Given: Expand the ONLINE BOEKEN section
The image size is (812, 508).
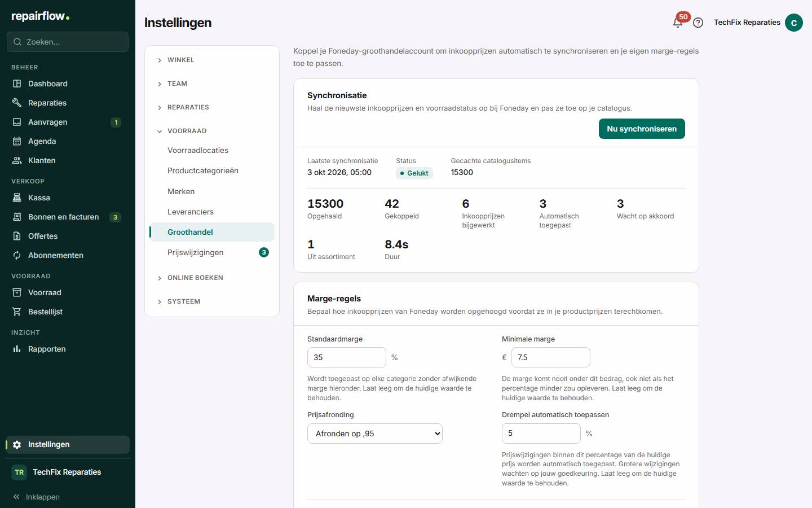Looking at the screenshot, I should (x=212, y=278).
